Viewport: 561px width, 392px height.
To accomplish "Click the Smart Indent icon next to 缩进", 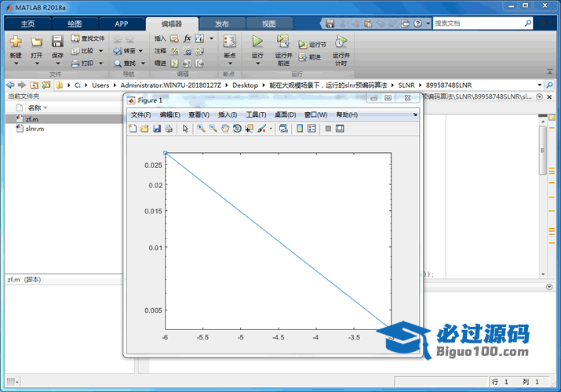I will coord(175,64).
